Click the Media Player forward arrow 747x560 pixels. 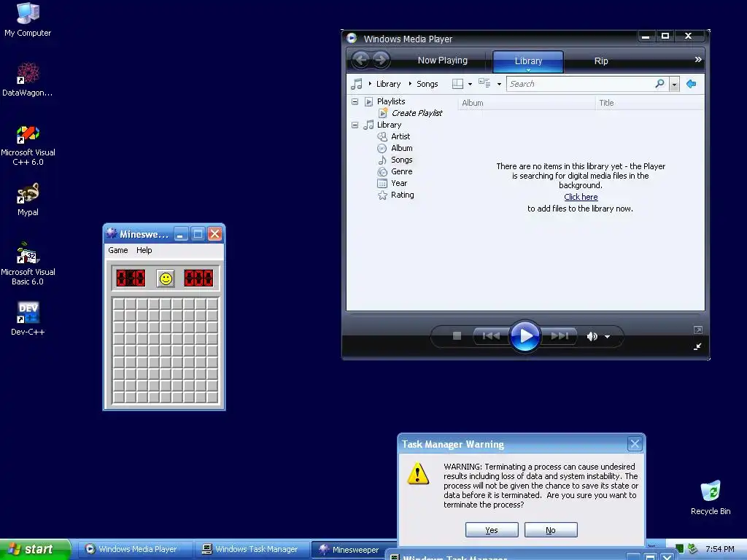pyautogui.click(x=380, y=60)
